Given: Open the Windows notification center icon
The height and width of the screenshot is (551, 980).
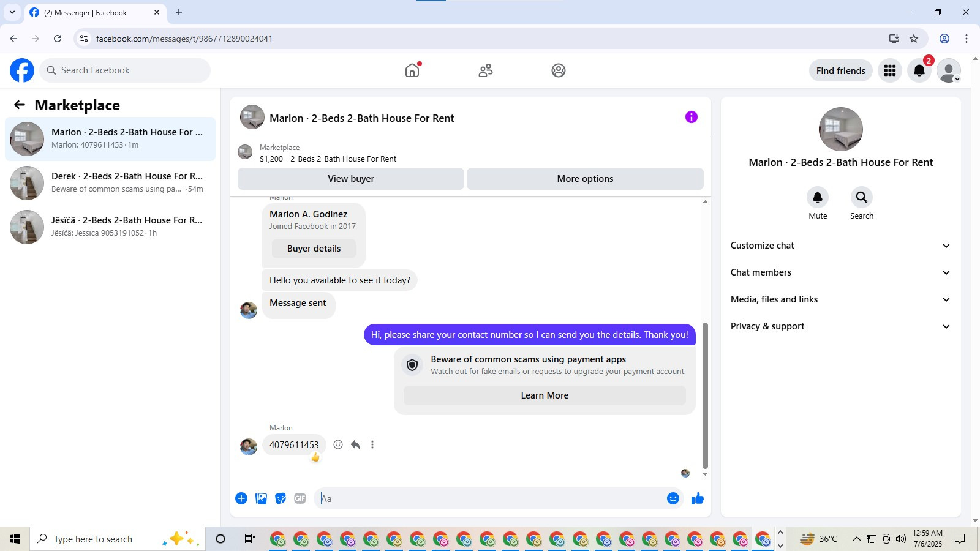Looking at the screenshot, I should pos(960,539).
